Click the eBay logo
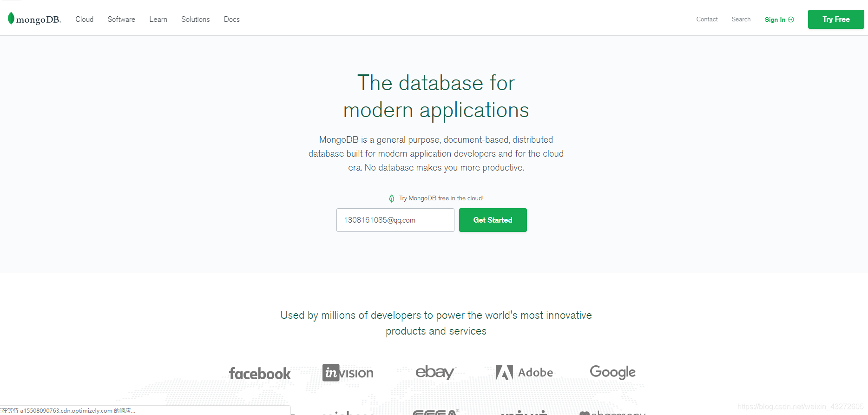Screen dimensions: 868x415 pyautogui.click(x=436, y=372)
